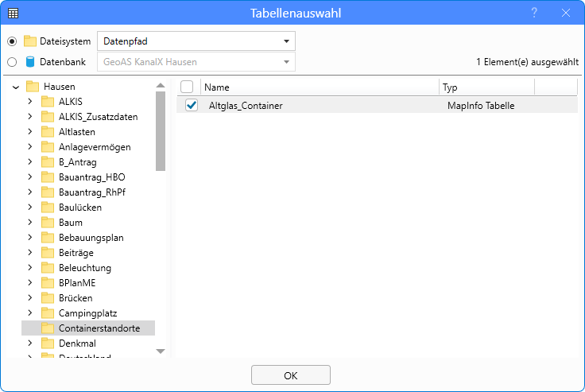Viewport: 585px width, 392px height.
Task: Click the ALKIS folder icon
Action: [x=48, y=102]
